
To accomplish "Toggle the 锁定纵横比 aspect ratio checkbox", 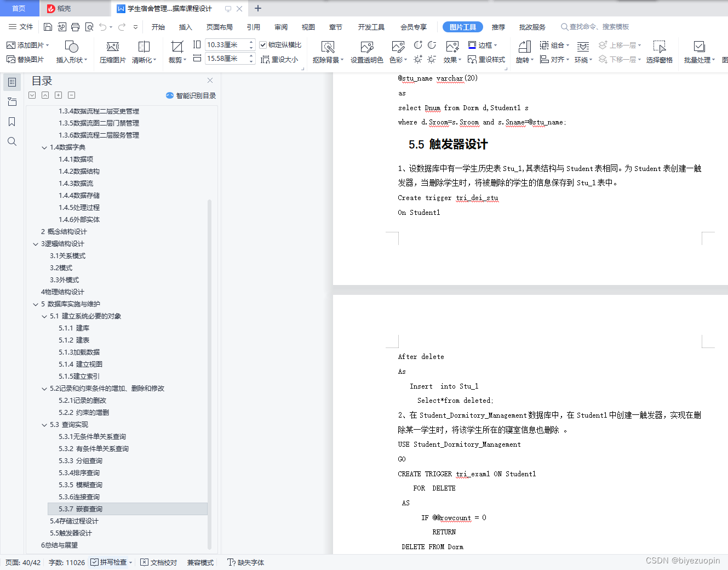I will [x=263, y=45].
